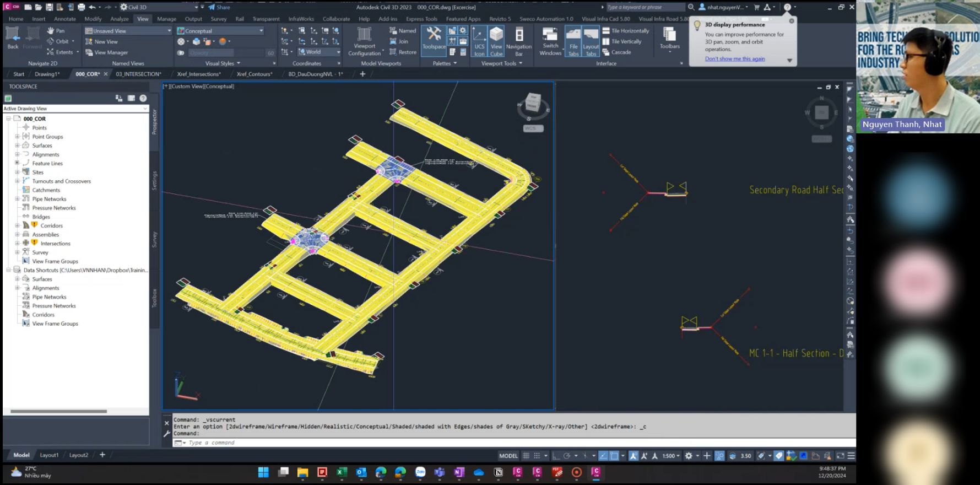Open the View Manager
980x485 pixels.
pyautogui.click(x=107, y=52)
